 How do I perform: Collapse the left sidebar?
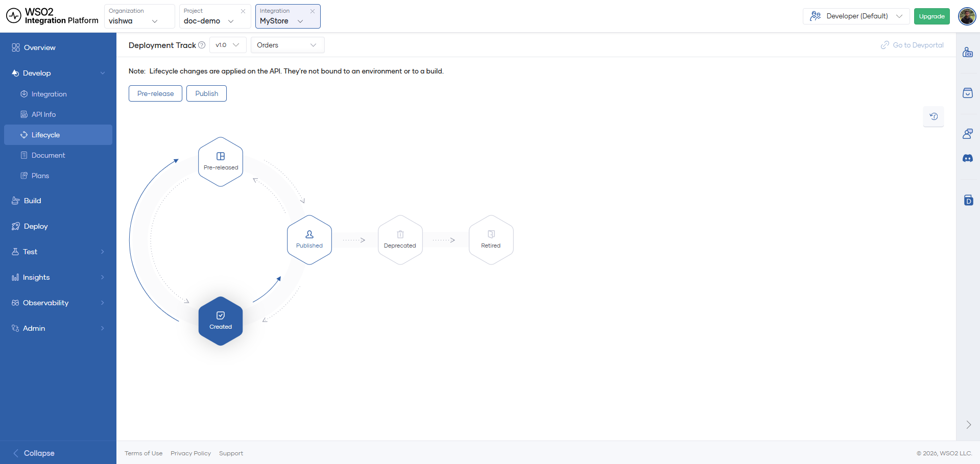click(x=34, y=453)
